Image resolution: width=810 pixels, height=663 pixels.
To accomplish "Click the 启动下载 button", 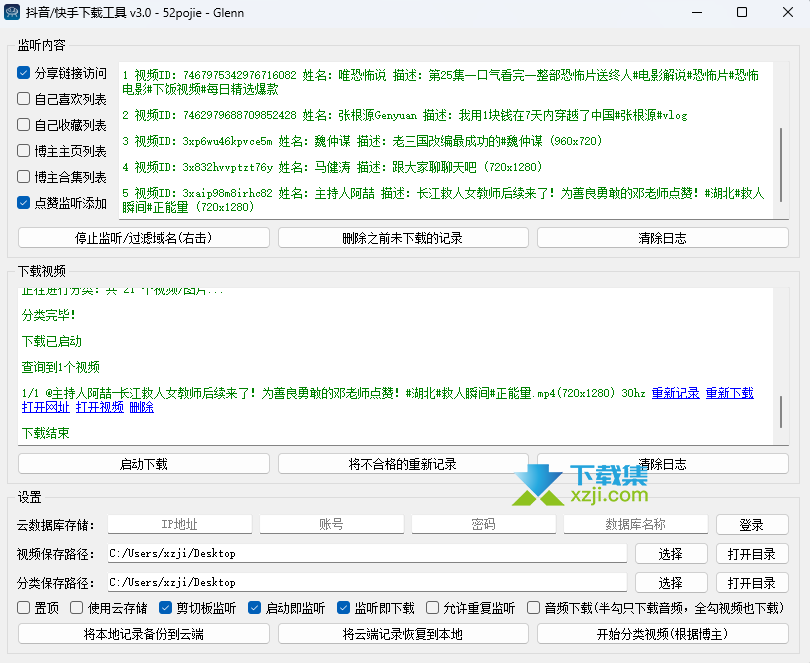I will point(144,464).
